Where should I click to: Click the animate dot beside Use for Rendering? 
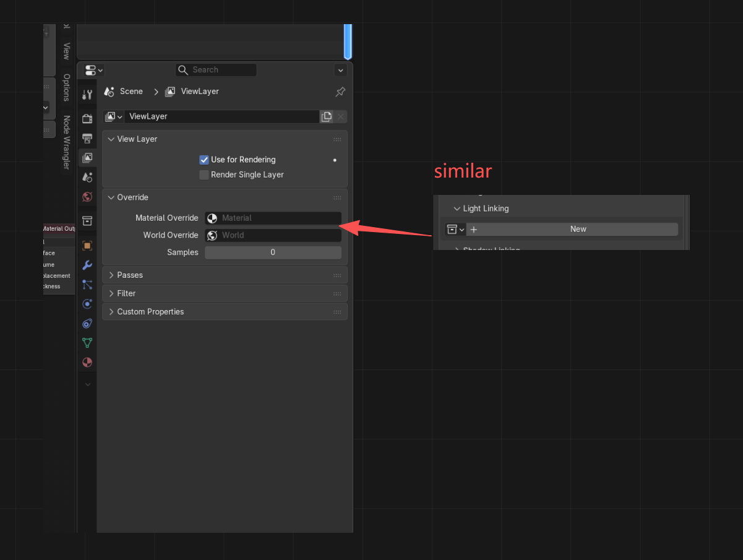[x=335, y=160]
